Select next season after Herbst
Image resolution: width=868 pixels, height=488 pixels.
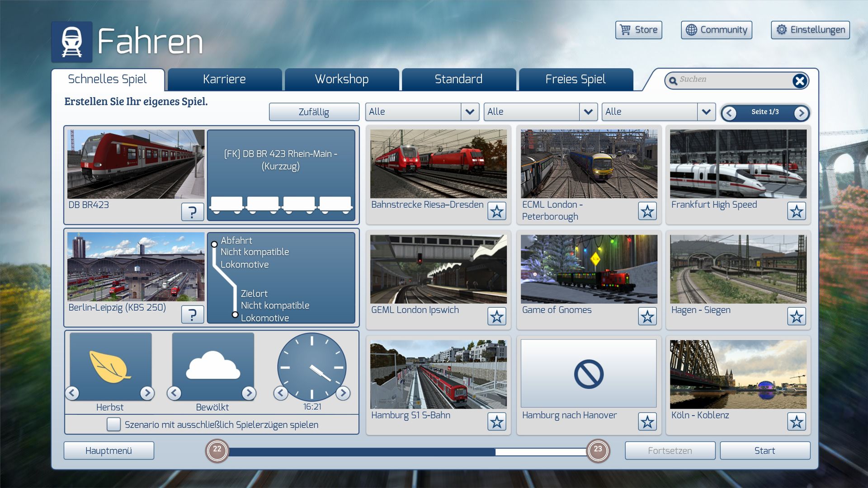[147, 393]
